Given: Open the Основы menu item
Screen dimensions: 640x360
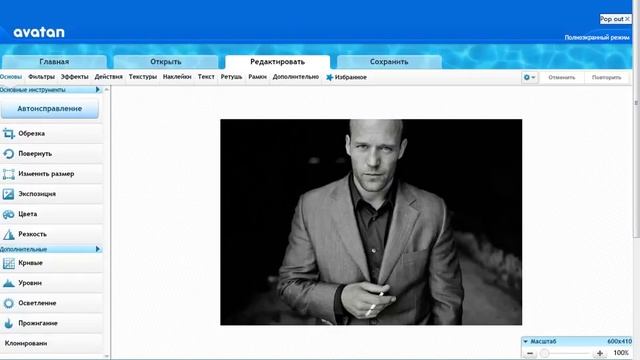Looking at the screenshot, I should click(x=11, y=77).
